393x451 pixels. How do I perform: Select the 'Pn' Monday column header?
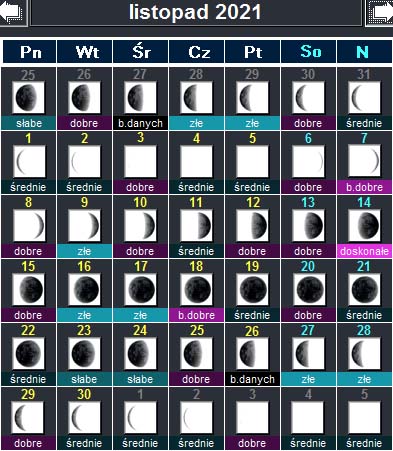point(29,51)
